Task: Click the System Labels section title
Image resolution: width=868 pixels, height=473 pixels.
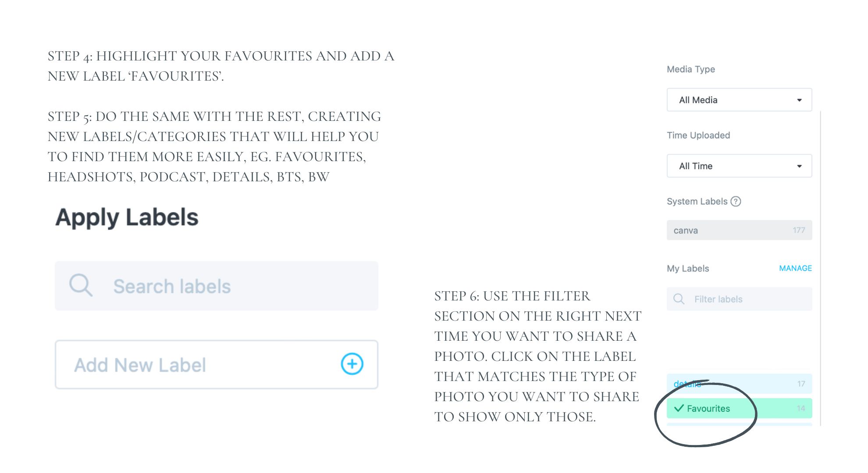Action: [697, 201]
